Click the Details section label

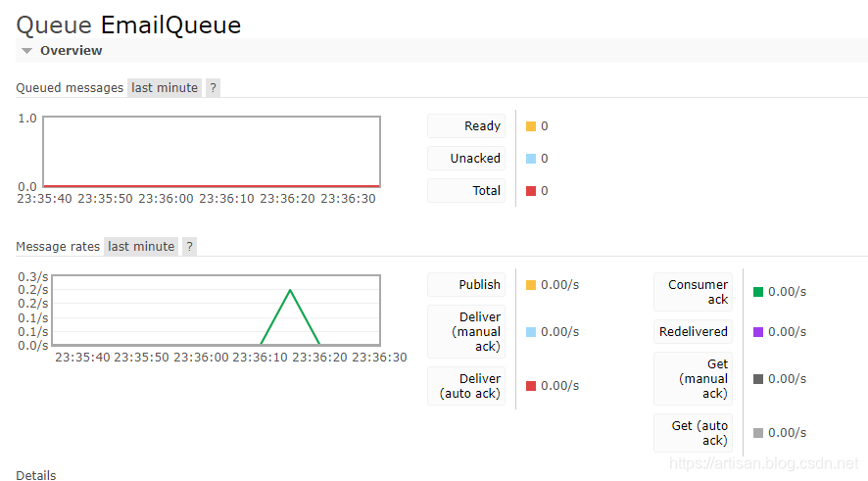36,475
